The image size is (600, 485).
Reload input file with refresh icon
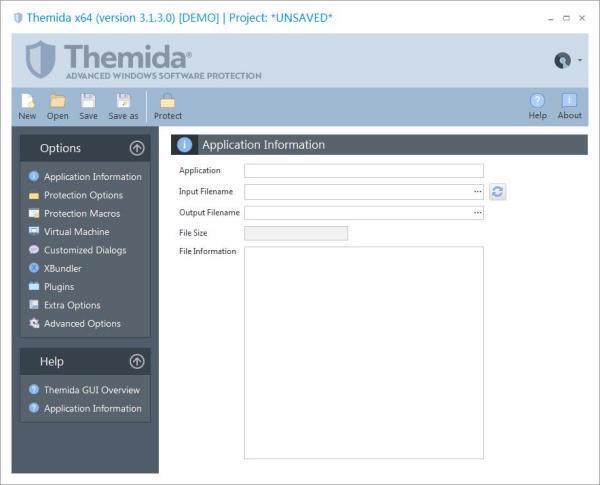(x=497, y=191)
